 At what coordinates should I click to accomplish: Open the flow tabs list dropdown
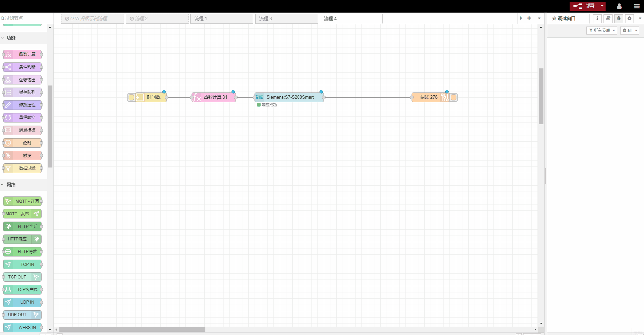539,18
